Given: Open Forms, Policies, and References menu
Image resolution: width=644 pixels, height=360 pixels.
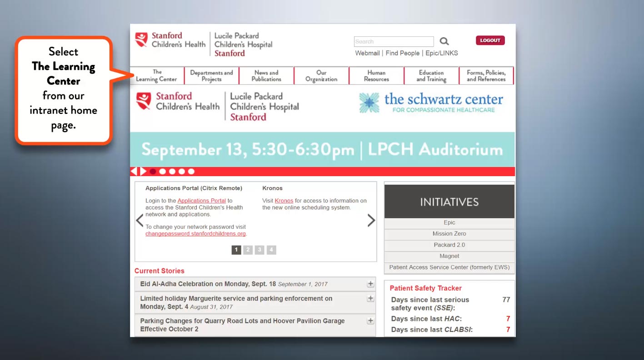Looking at the screenshot, I should coord(486,75).
